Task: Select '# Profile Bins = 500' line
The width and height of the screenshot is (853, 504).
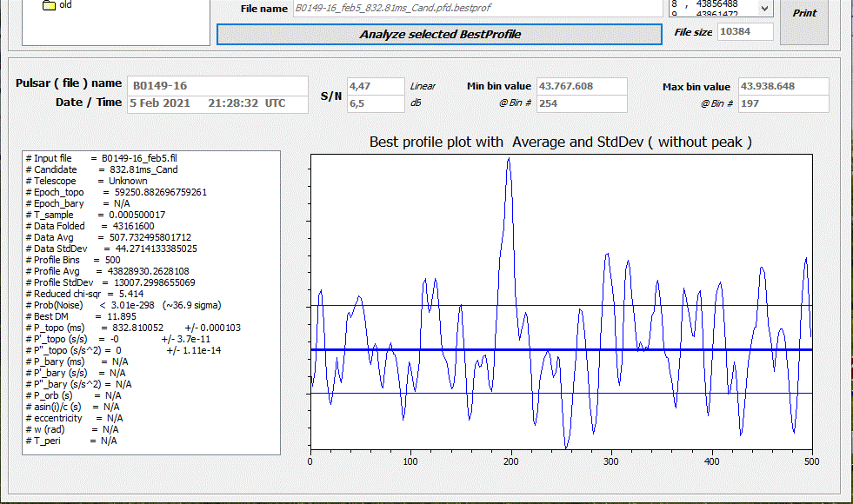Action: (x=73, y=261)
